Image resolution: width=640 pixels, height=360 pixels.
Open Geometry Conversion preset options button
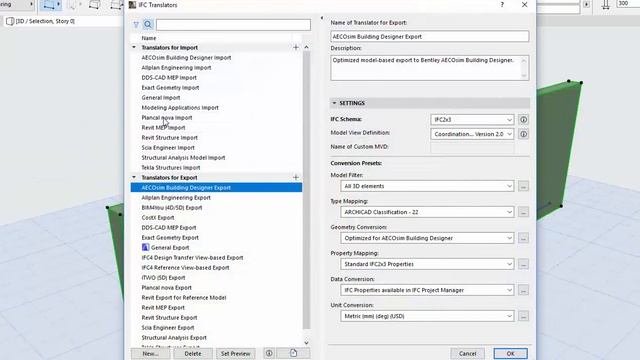(x=523, y=238)
